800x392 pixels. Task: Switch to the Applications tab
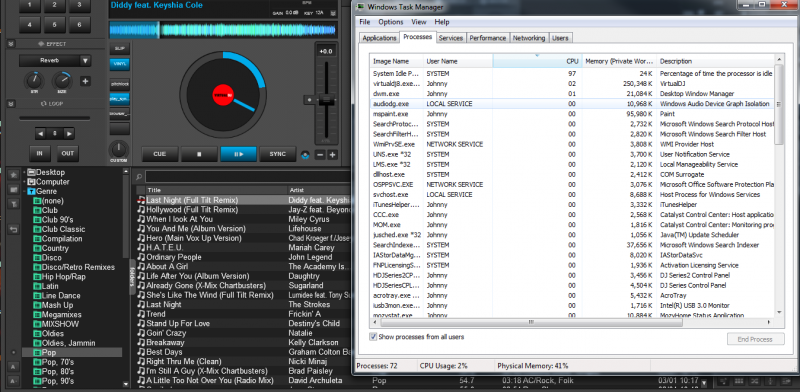(x=379, y=38)
